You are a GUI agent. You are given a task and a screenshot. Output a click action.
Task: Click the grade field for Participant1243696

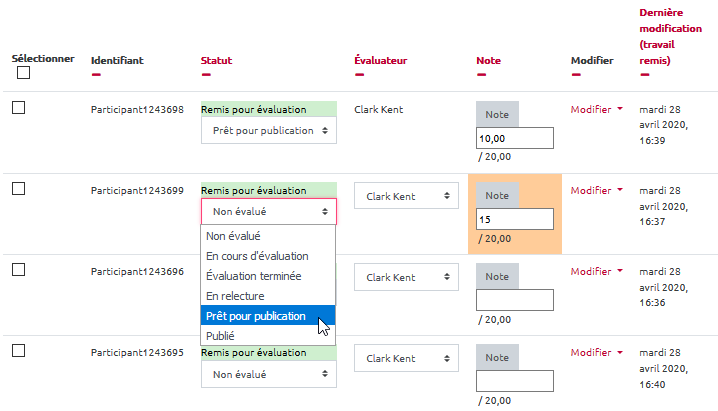click(515, 299)
